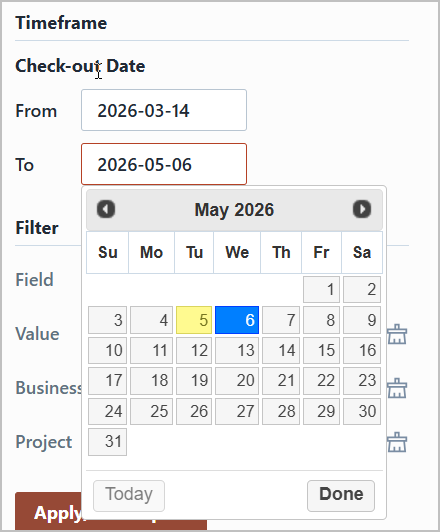Select Sunday May 10
Viewport: 440px width, 532px height.
(x=108, y=350)
